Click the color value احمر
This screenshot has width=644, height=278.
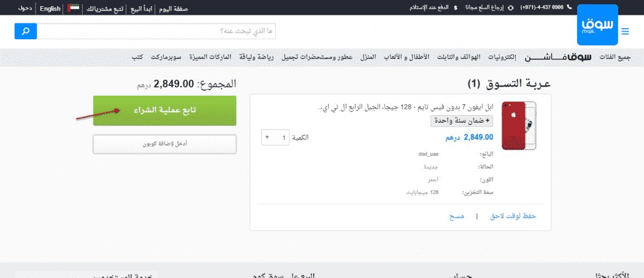432,180
